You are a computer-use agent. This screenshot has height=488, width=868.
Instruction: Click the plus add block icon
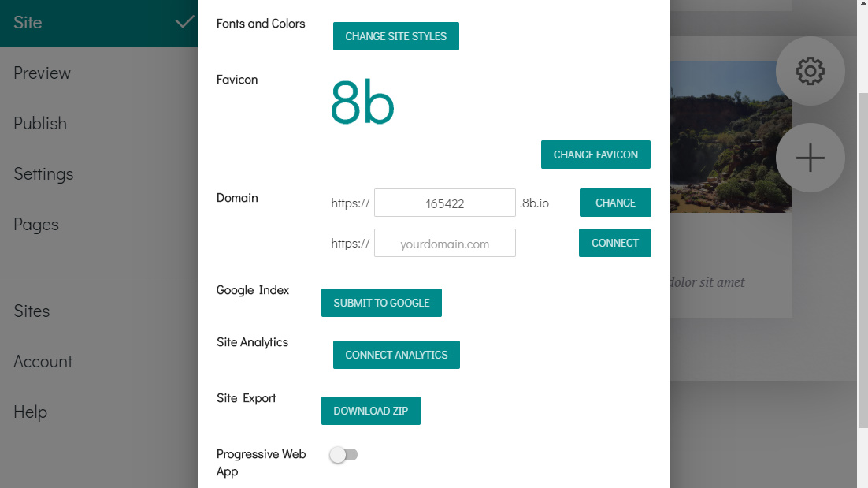pos(810,158)
